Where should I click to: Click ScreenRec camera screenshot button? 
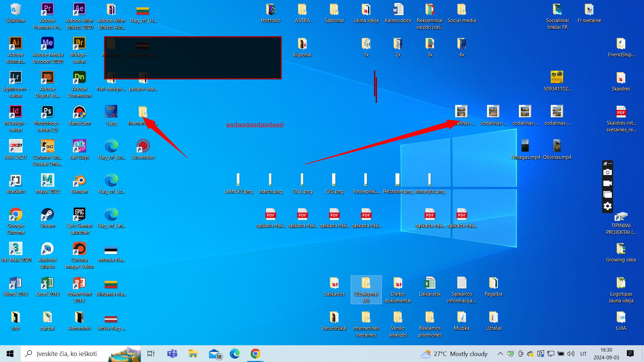(x=607, y=172)
